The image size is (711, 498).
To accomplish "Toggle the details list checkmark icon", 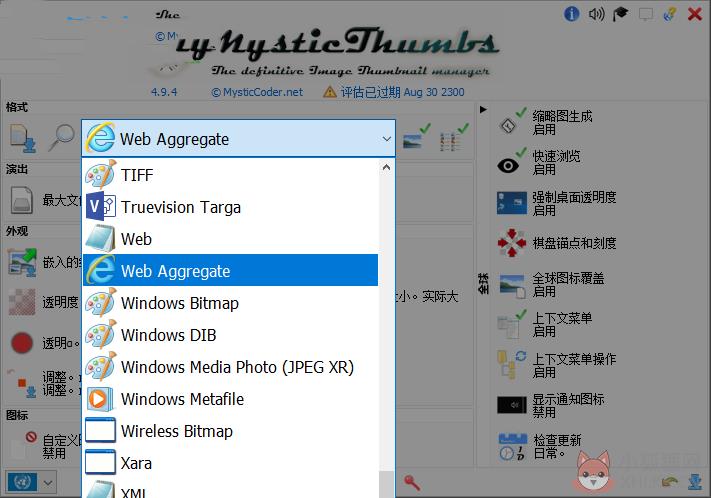I will (454, 137).
